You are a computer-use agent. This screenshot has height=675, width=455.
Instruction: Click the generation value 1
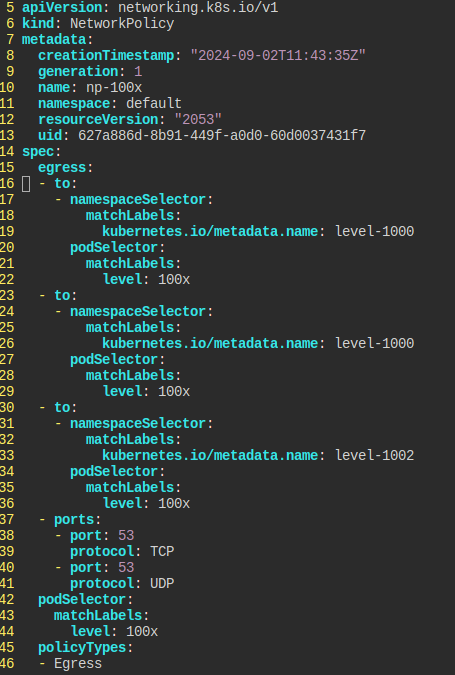click(x=138, y=71)
